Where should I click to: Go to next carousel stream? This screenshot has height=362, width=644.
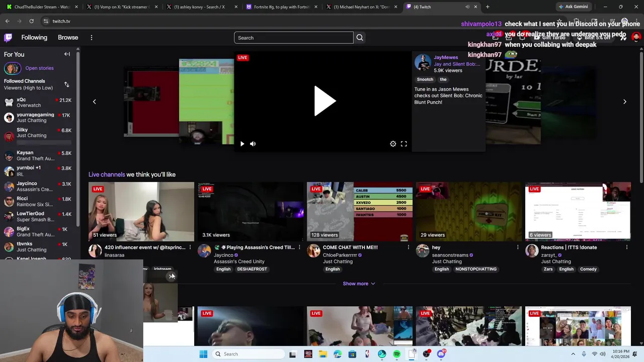tap(625, 102)
